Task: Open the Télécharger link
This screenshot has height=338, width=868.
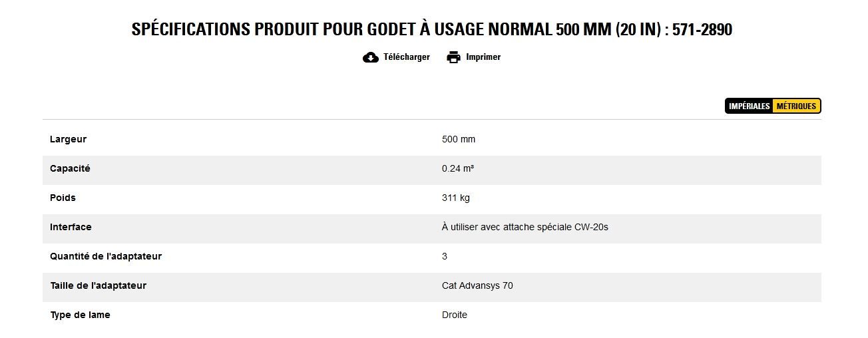Action: tap(406, 57)
